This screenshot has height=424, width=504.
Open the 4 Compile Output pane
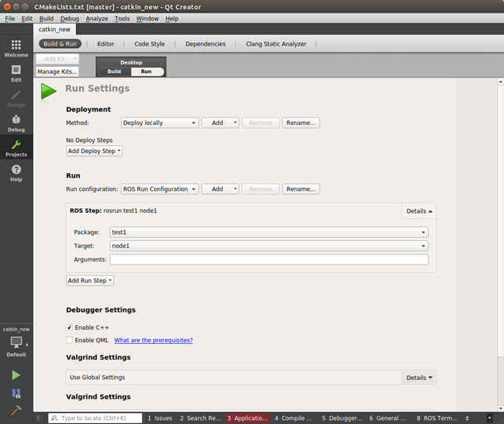tap(293, 418)
